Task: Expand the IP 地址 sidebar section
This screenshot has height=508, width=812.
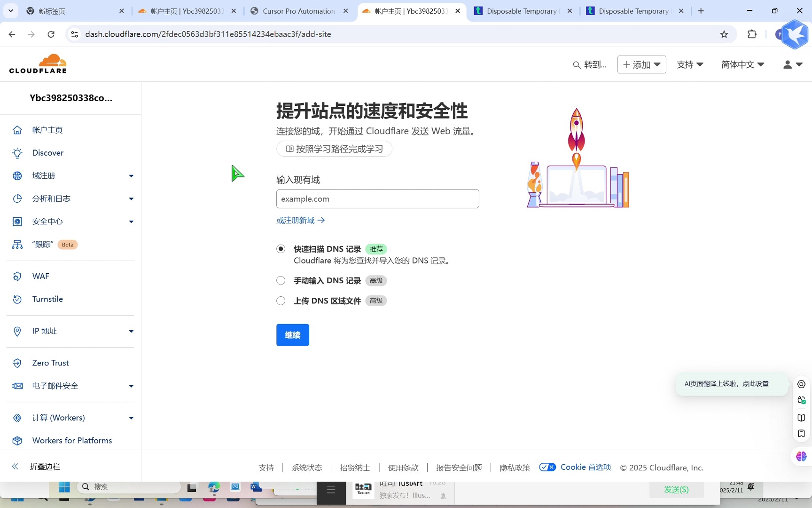Action: pos(131,331)
